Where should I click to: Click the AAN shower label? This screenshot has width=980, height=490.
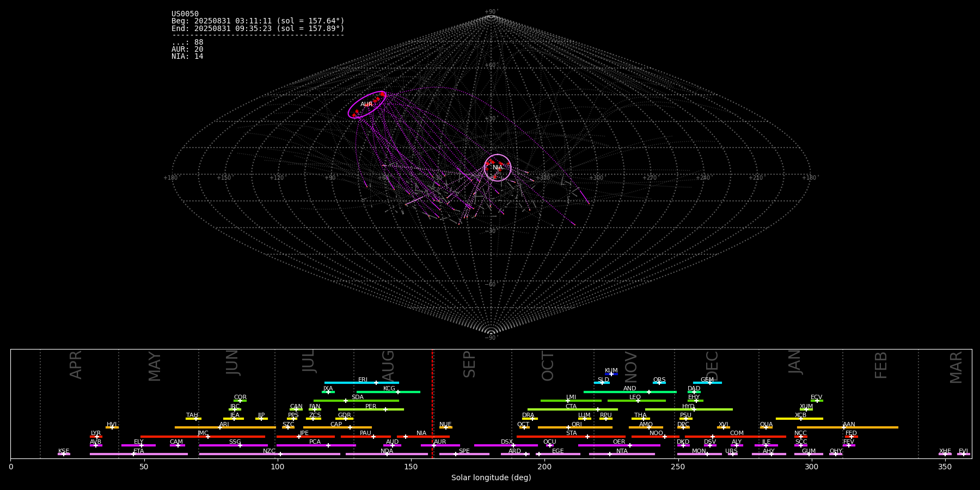click(849, 425)
